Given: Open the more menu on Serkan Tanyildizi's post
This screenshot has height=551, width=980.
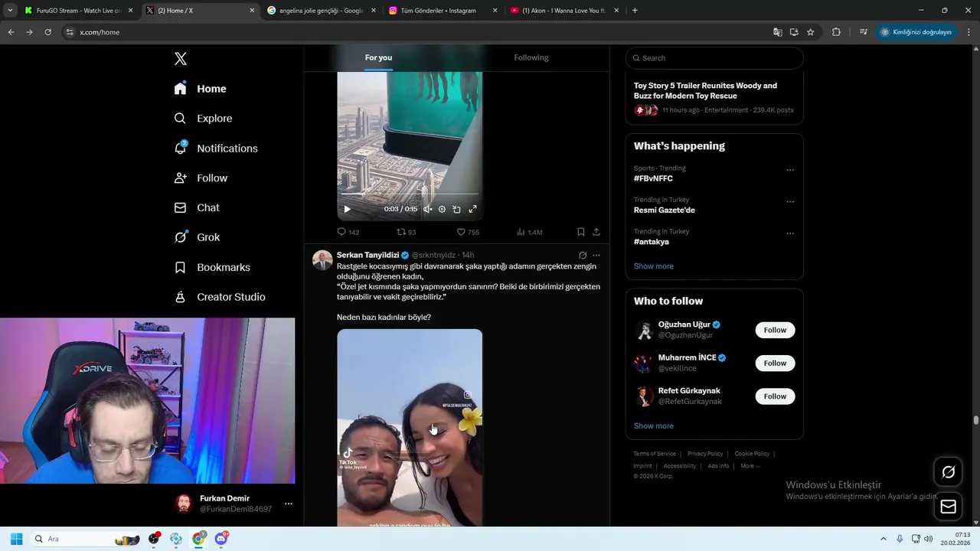Looking at the screenshot, I should pos(596,255).
